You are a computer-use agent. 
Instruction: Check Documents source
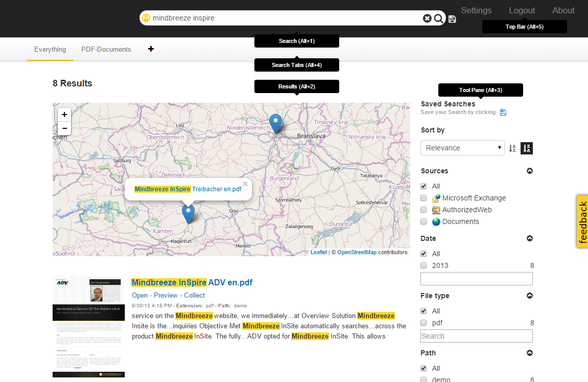click(x=424, y=221)
